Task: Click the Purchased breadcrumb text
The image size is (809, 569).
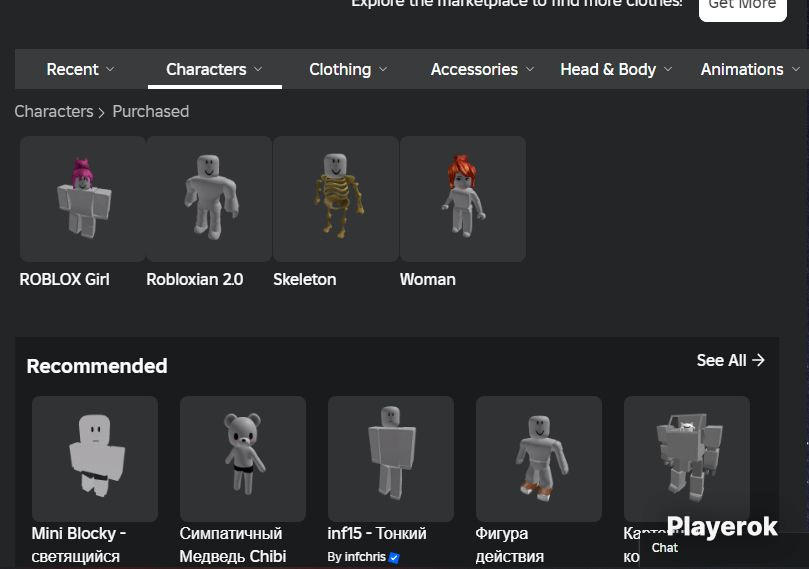Action: coord(151,111)
